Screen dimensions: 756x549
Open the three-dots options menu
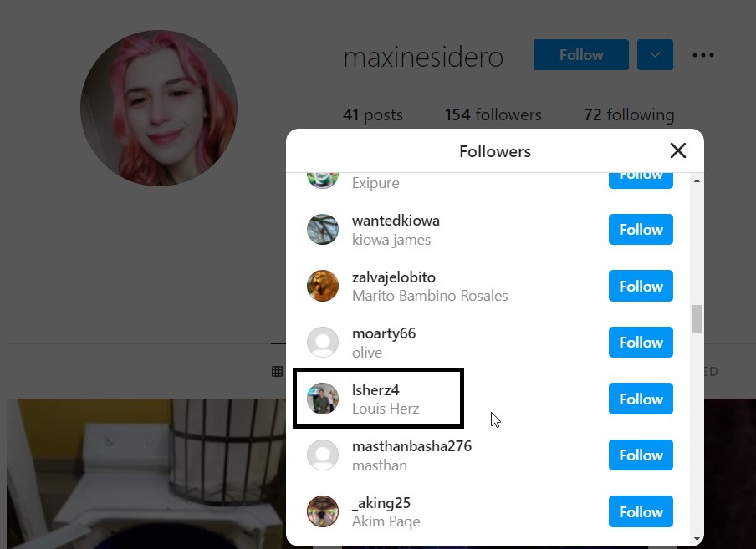[x=703, y=55]
